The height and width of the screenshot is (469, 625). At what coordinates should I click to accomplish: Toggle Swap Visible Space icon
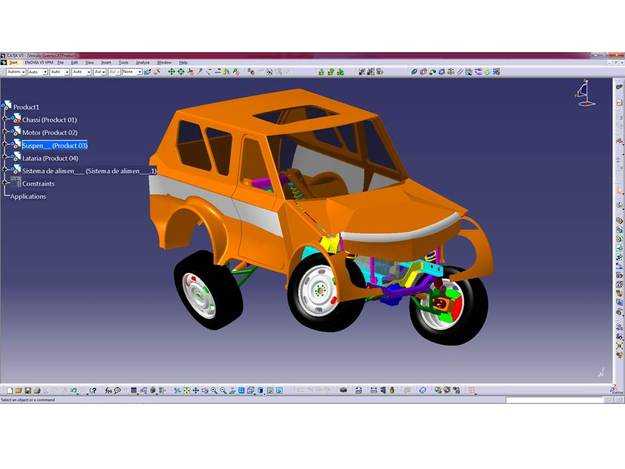[279, 391]
